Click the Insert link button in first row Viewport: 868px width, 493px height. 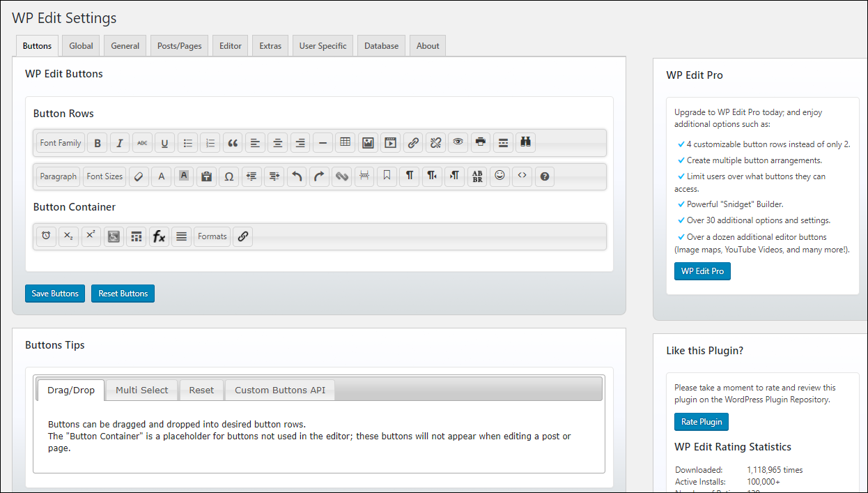(x=413, y=143)
